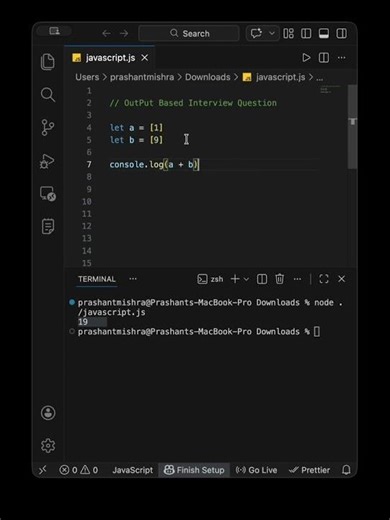Image resolution: width=390 pixels, height=520 pixels.
Task: Toggle the primary side bar
Action: (x=306, y=33)
